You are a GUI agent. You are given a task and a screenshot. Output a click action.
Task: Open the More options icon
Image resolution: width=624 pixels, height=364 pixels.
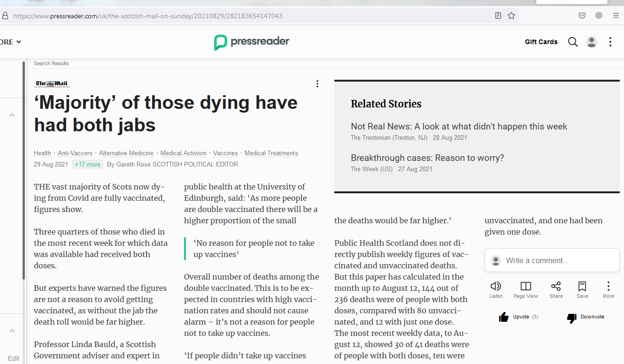click(x=609, y=290)
